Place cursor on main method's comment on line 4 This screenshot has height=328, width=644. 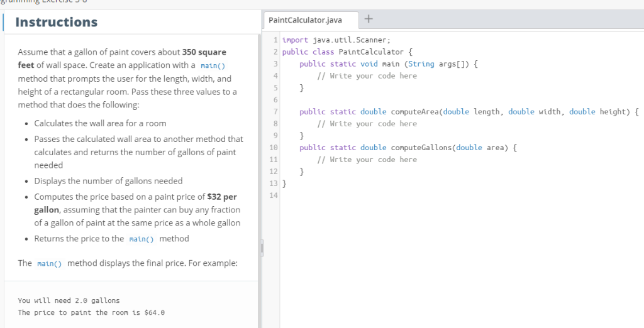click(x=367, y=76)
